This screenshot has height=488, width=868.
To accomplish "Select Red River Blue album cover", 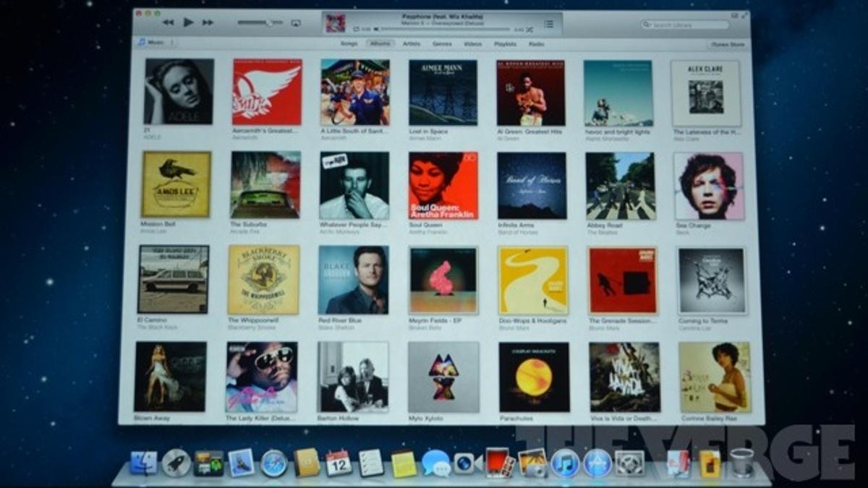I will (354, 280).
